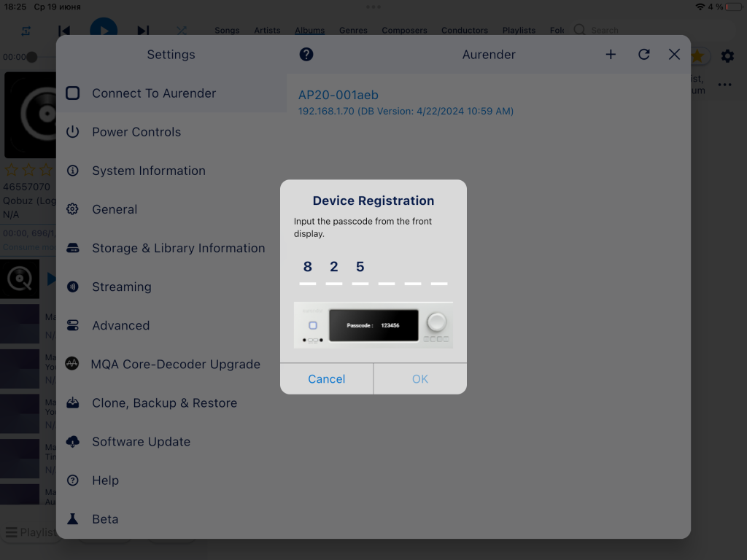The width and height of the screenshot is (747, 560).
Task: Tap the Aurender front panel illustration
Action: pyautogui.click(x=373, y=325)
